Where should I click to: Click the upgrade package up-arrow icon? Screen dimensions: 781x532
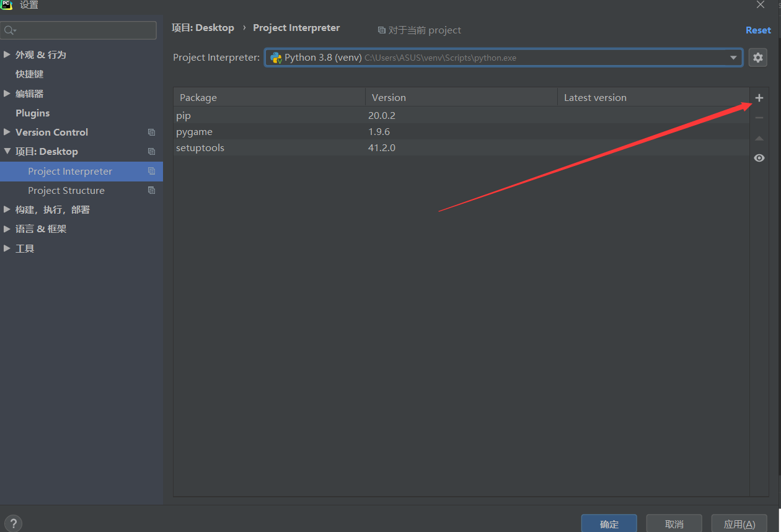[759, 138]
